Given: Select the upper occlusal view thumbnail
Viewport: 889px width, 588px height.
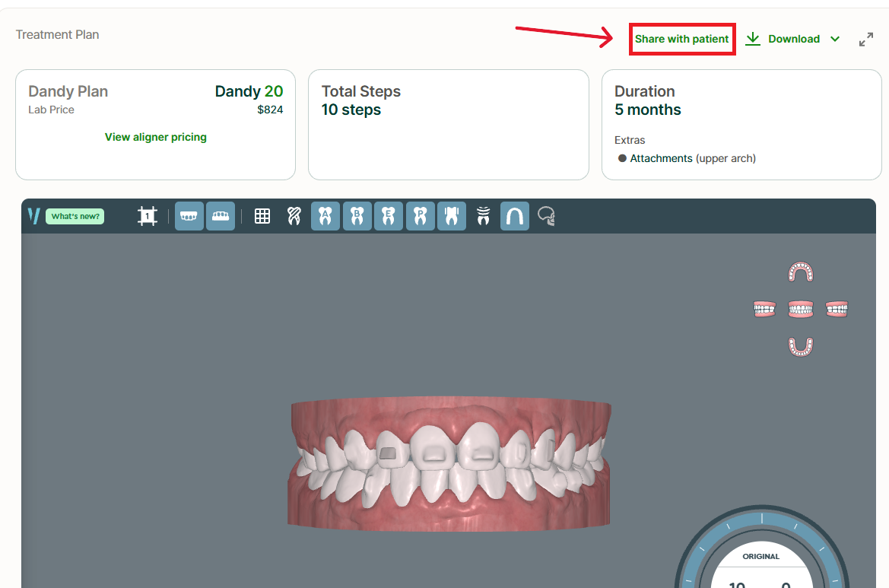Looking at the screenshot, I should 800,272.
